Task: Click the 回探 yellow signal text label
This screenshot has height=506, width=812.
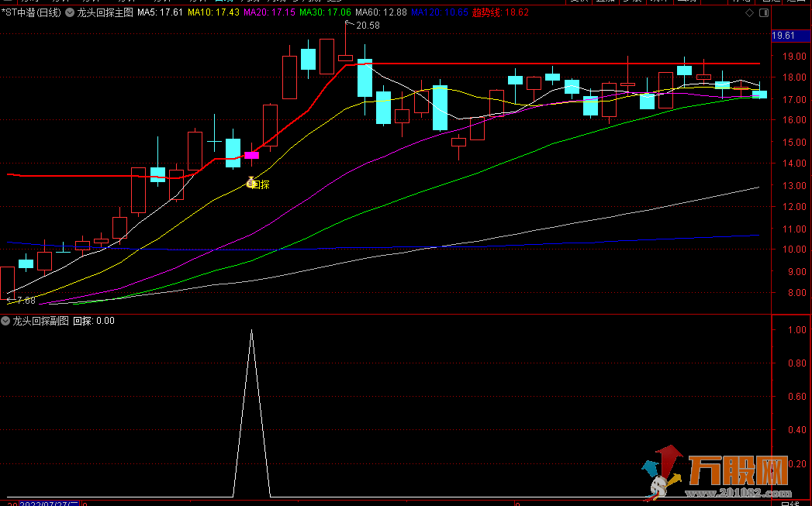Action: (261, 184)
